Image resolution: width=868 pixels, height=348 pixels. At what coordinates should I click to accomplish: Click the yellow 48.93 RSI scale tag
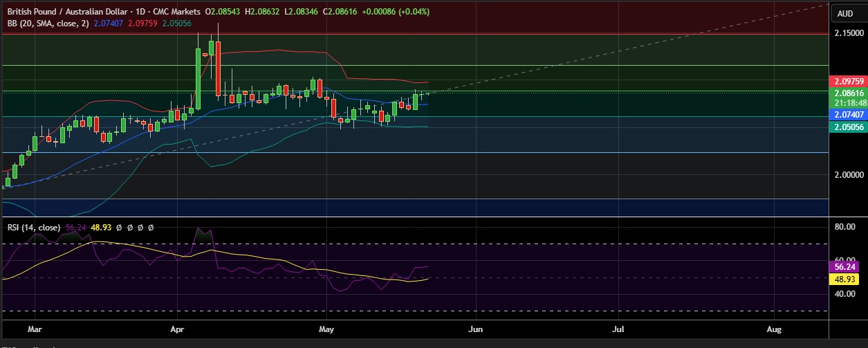844,280
